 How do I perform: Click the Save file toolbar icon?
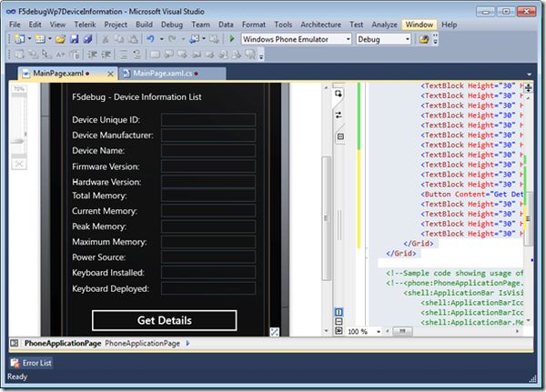(75, 40)
